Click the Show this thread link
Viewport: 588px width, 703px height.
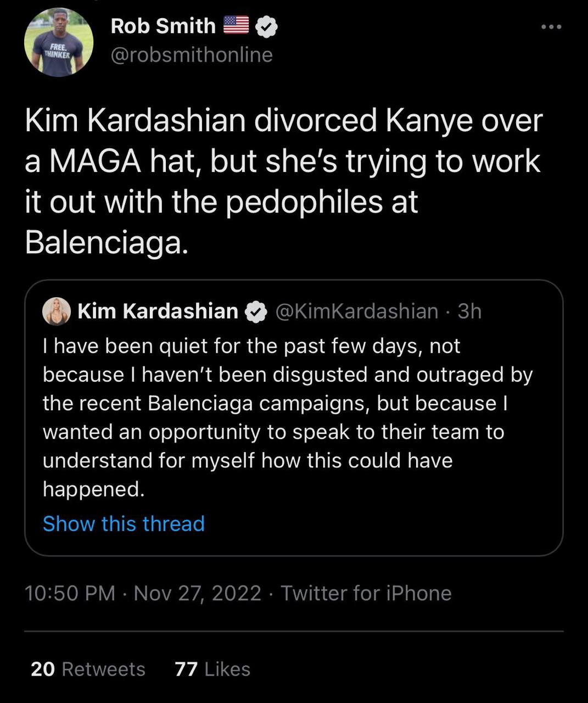click(x=124, y=523)
